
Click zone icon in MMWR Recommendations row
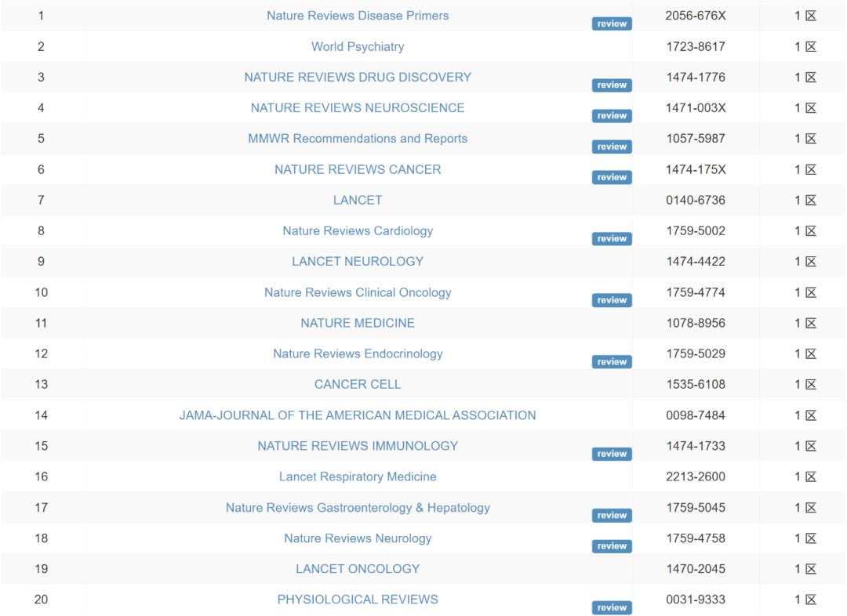[x=811, y=139]
